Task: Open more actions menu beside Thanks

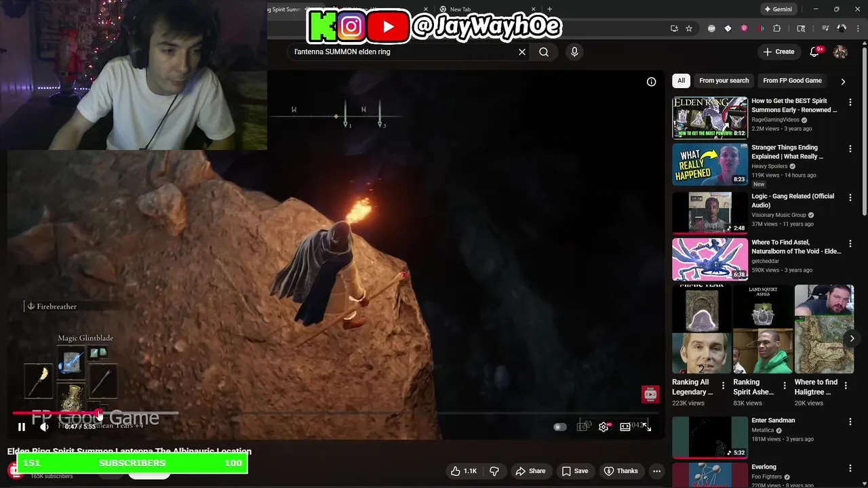Action: (656, 471)
